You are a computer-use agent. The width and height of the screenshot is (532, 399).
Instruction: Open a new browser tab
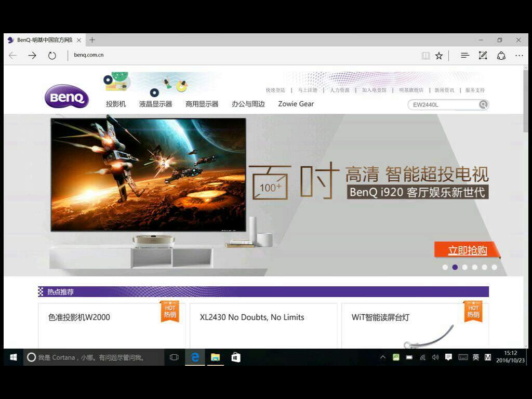pos(92,40)
